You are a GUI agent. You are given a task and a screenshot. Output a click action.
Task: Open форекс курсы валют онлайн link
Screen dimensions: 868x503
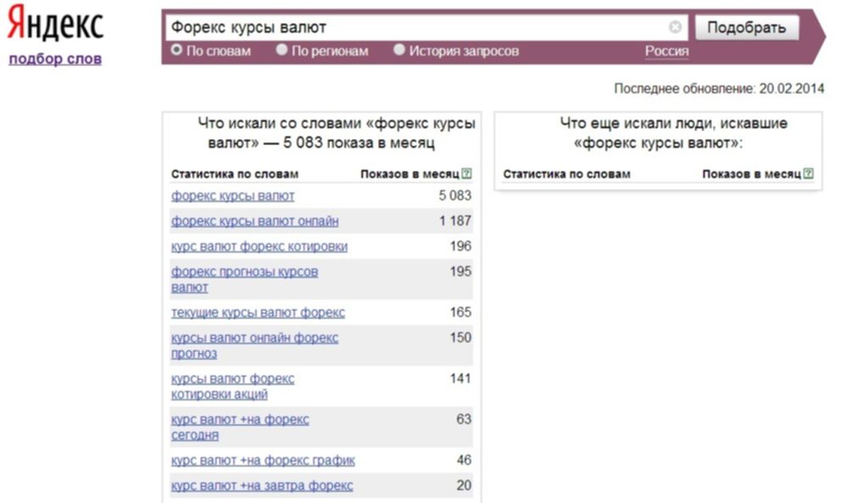[x=254, y=221]
